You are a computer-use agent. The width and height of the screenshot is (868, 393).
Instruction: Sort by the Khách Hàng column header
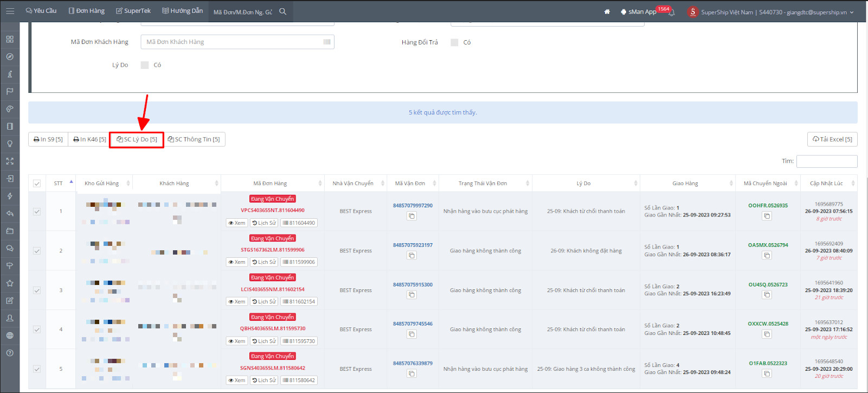coord(177,183)
